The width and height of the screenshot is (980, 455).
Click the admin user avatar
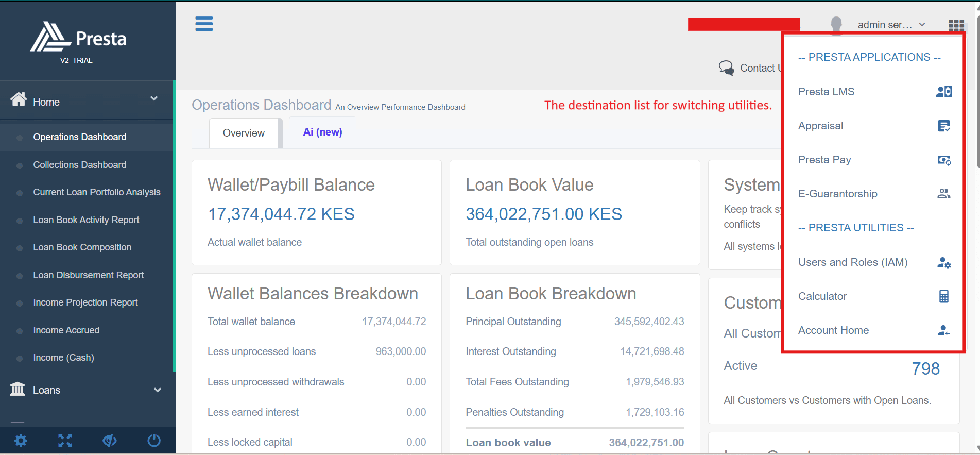click(x=836, y=25)
